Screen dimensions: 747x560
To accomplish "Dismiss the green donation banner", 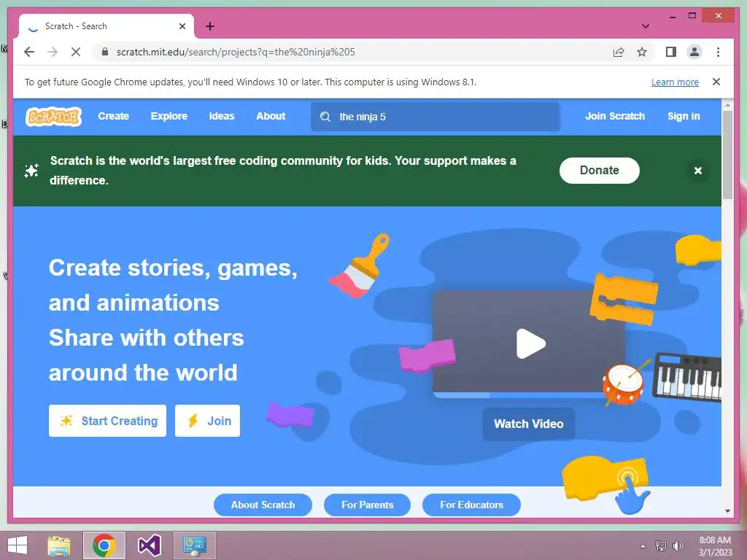I will (698, 171).
